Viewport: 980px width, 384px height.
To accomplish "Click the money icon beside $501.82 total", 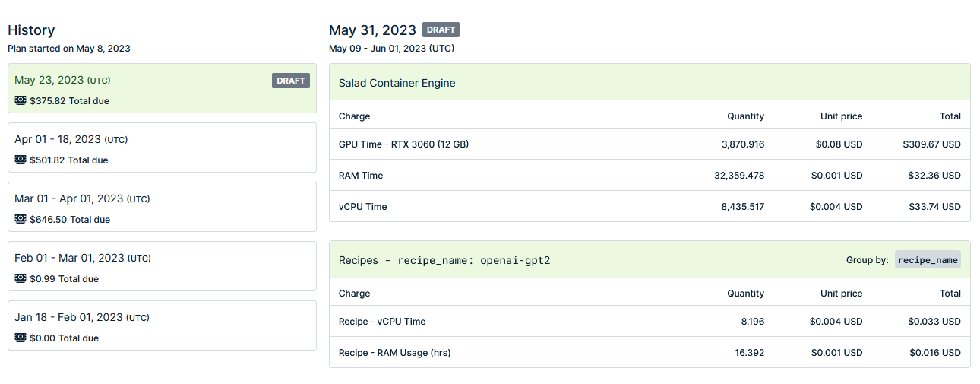I will (21, 160).
